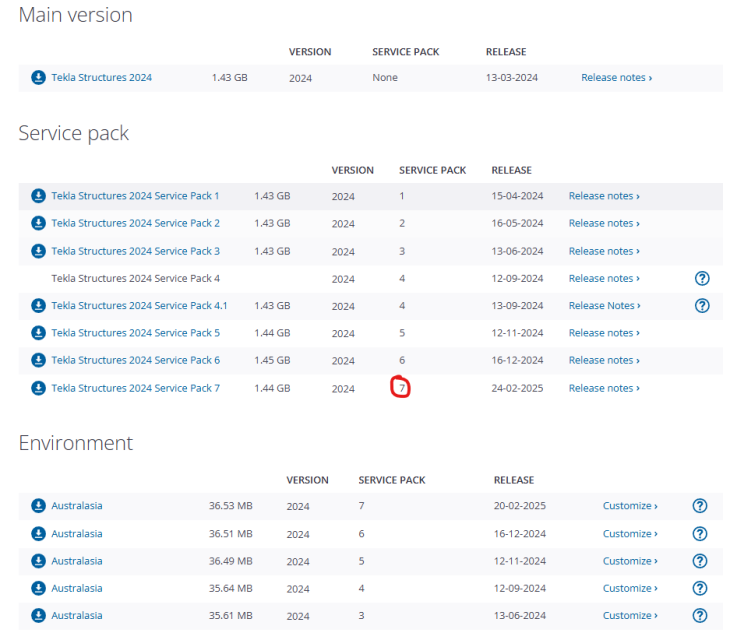This screenshot has width=730, height=633.
Task: Open Tekla Structures 2024 main version link
Action: 101,78
